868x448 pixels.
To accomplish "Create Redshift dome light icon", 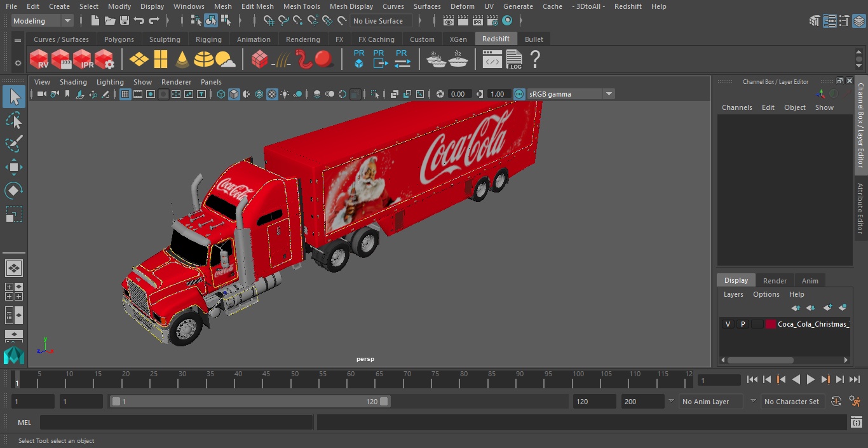I will tap(204, 59).
